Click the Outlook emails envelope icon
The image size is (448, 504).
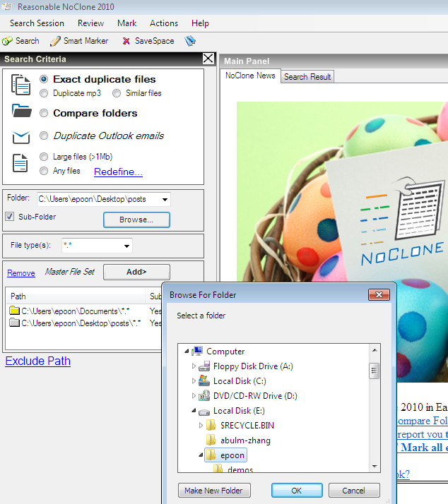[x=21, y=137]
